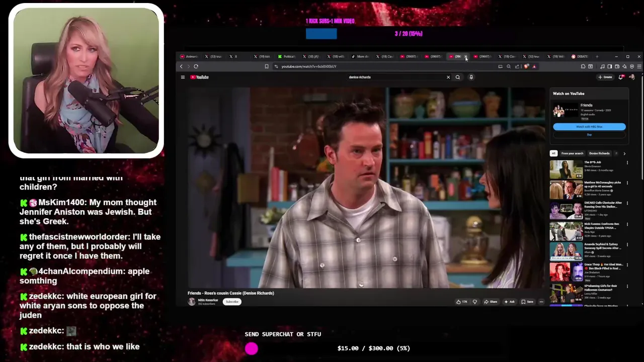Switch to the Animaniacs first tab
This screenshot has height=362, width=644.
coord(190,56)
